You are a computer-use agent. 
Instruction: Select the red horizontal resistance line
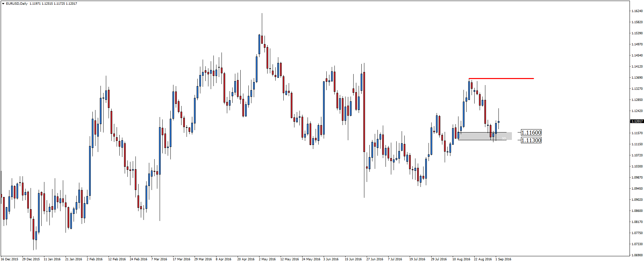coord(501,78)
